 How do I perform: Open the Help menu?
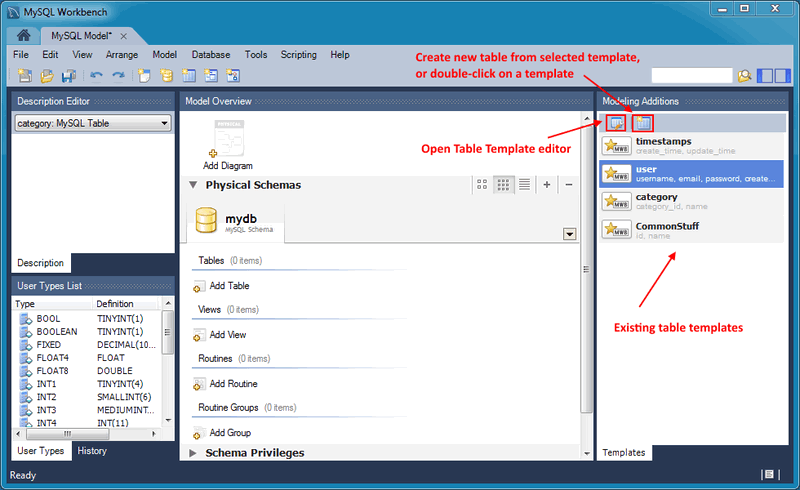pyautogui.click(x=340, y=55)
